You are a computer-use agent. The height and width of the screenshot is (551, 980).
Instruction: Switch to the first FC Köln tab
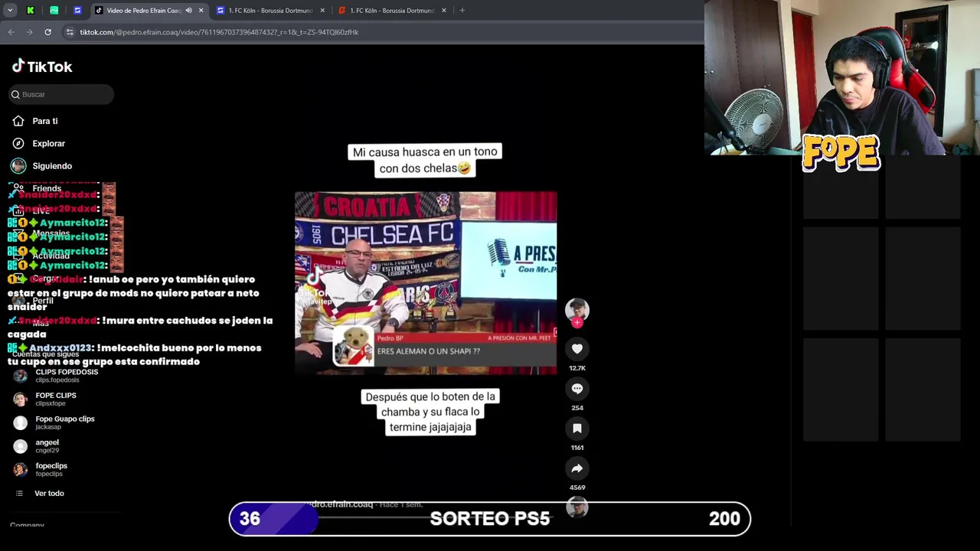(270, 11)
